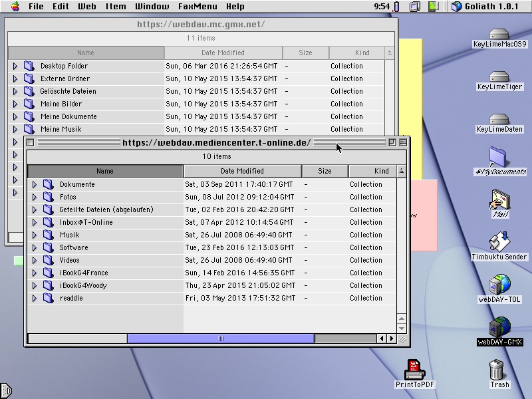
Task: Toggle sort order in GMX window
Action: tap(390, 53)
